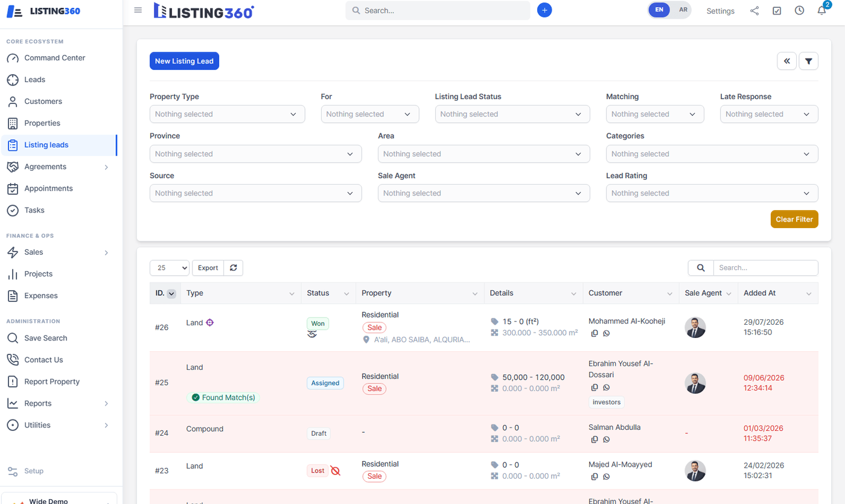Open Appointments in sidebar
The width and height of the screenshot is (845, 504).
click(59, 188)
